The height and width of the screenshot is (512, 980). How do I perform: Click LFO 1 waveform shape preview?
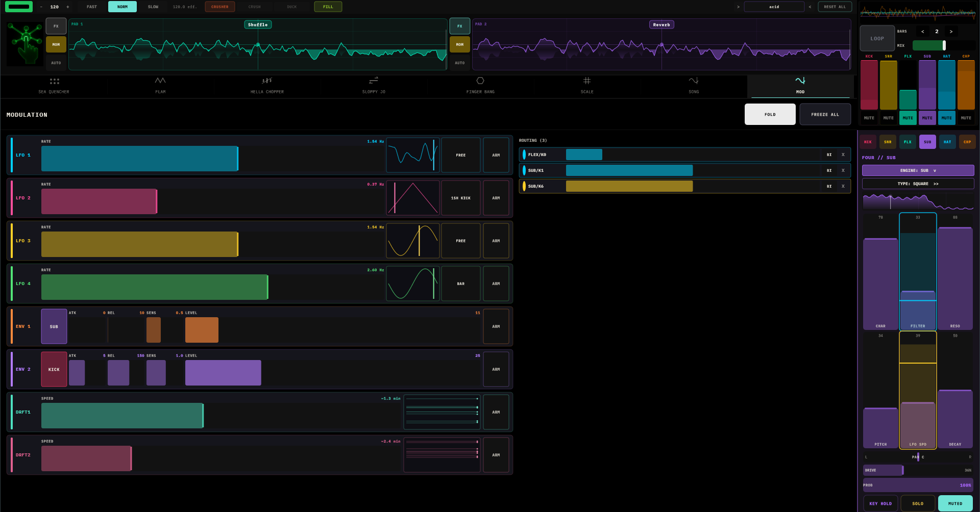click(413, 155)
